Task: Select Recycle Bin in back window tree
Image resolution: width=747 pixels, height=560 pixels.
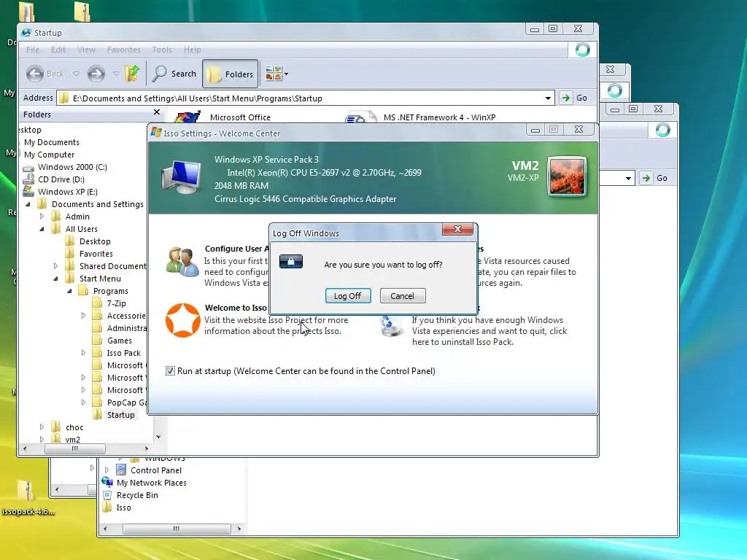Action: pyautogui.click(x=137, y=495)
